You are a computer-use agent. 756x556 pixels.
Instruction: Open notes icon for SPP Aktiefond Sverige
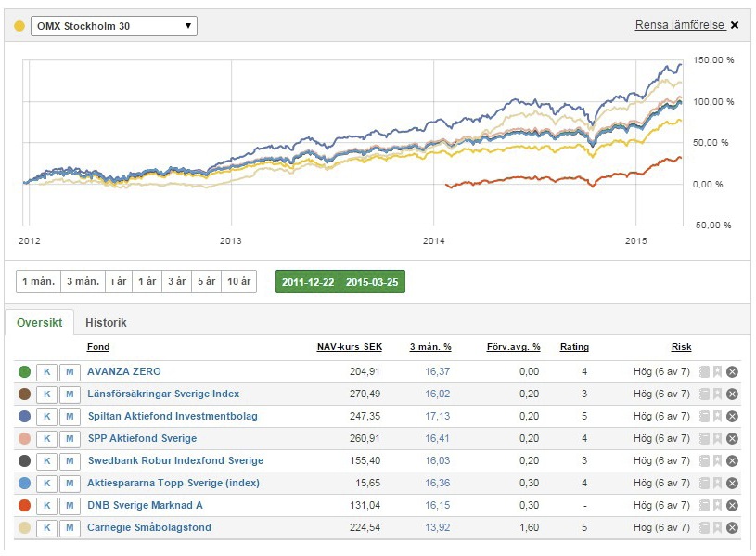(x=704, y=439)
